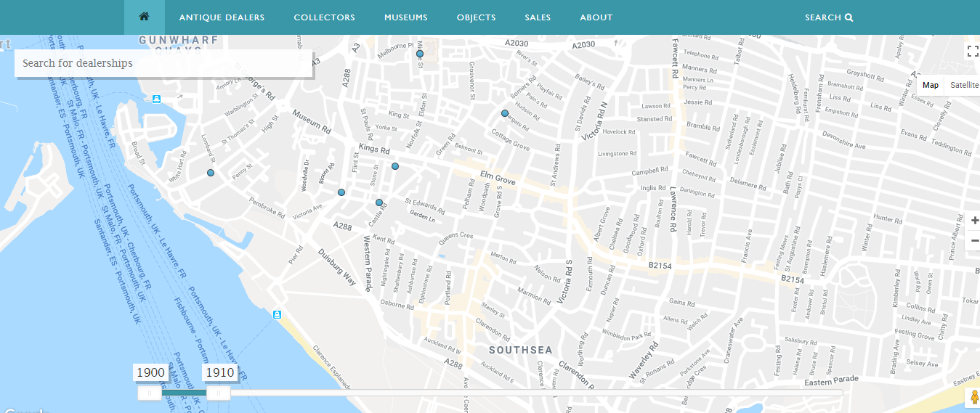Open the Collectors menu item
The image size is (980, 413).
pos(324,17)
